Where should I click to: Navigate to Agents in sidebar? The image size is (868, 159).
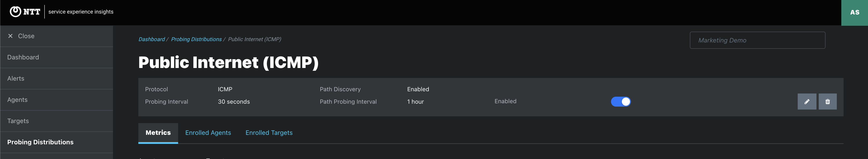(x=18, y=100)
